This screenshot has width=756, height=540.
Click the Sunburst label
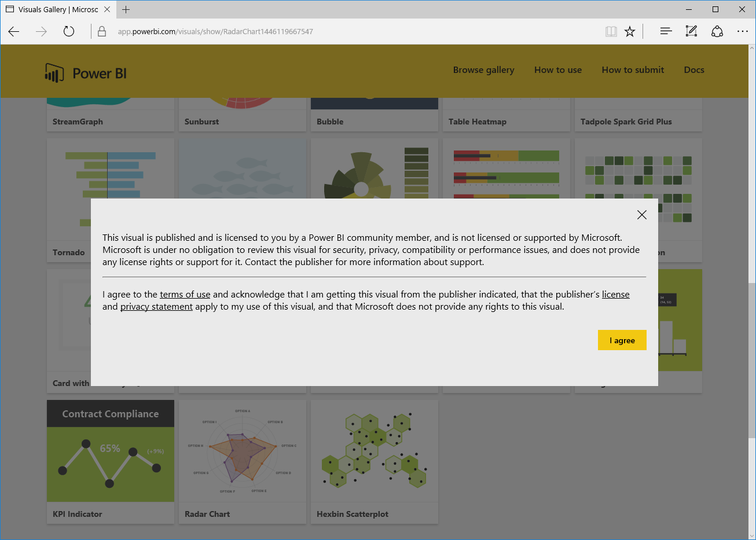[201, 122]
